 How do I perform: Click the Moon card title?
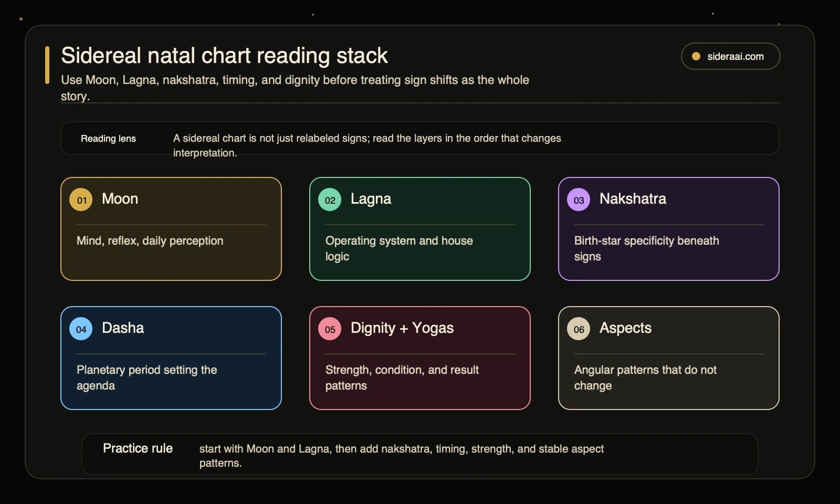(120, 199)
